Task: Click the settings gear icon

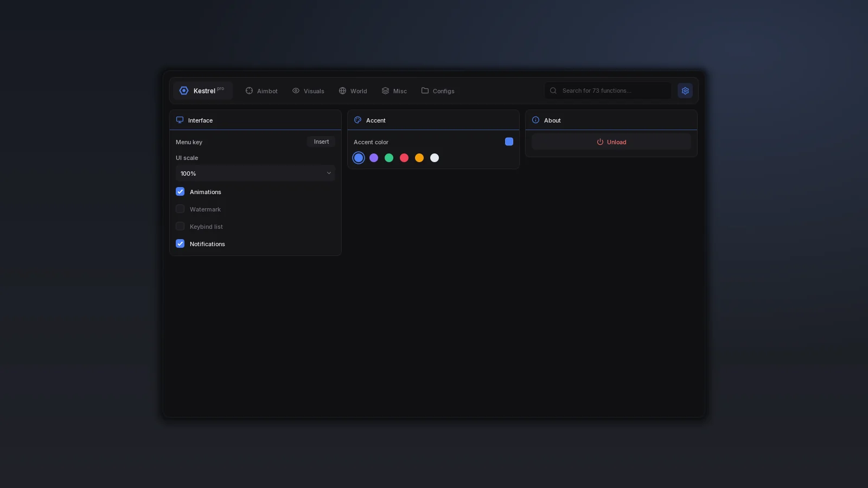Action: tap(685, 91)
